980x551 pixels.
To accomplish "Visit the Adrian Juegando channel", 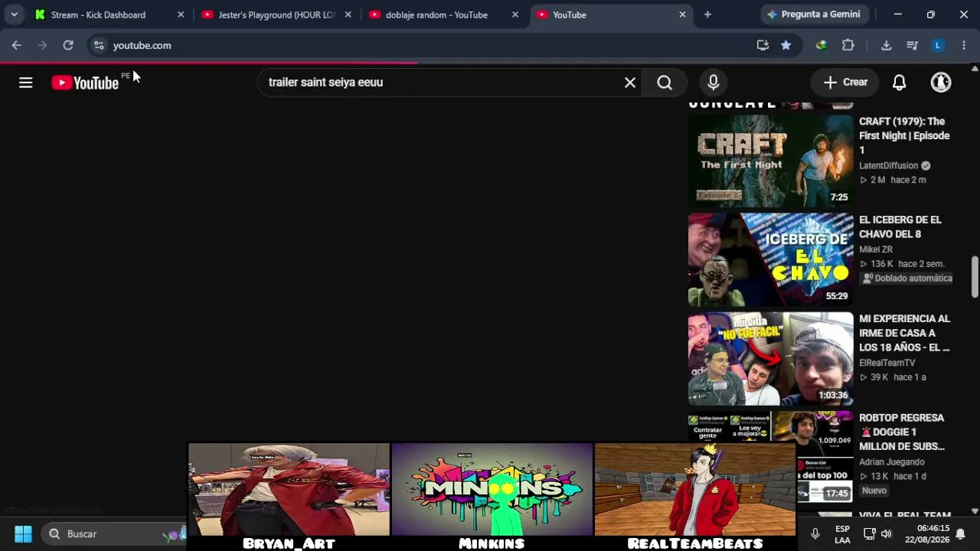I will [x=892, y=462].
